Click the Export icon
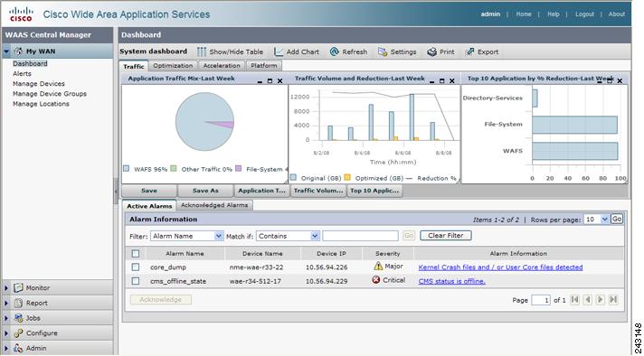The height and width of the screenshot is (356, 644). [469, 52]
